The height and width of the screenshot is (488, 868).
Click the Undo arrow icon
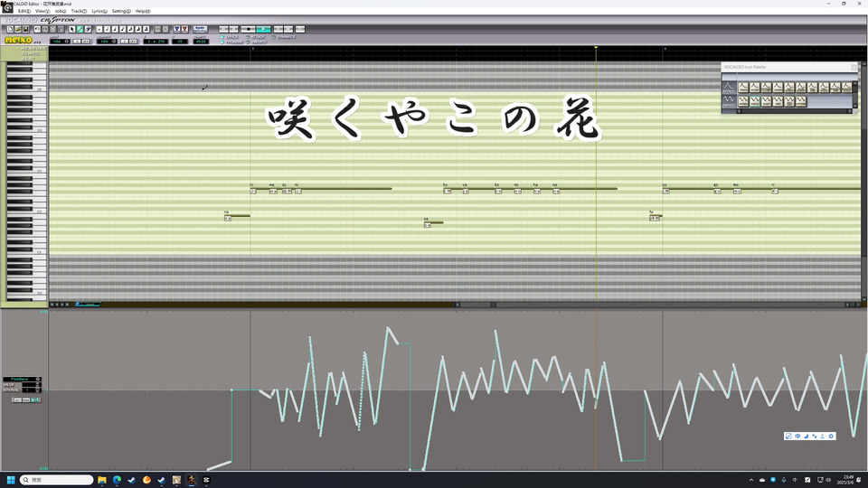[x=37, y=29]
